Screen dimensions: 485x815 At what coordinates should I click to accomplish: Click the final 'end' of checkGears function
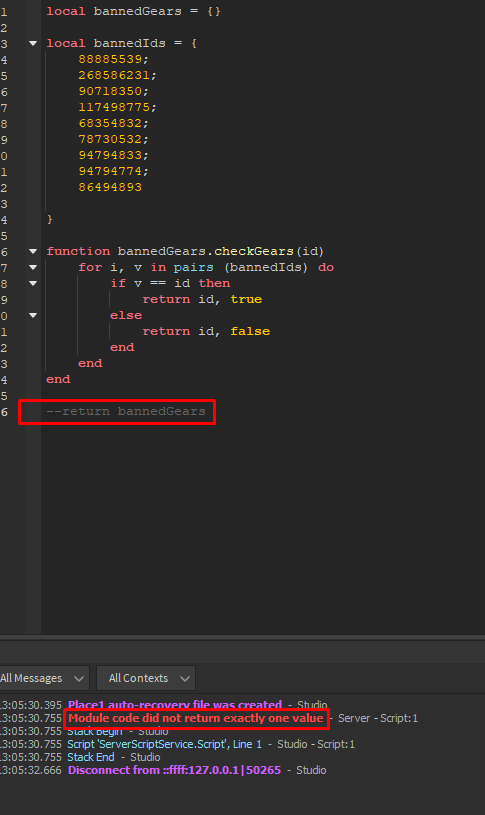[58, 379]
